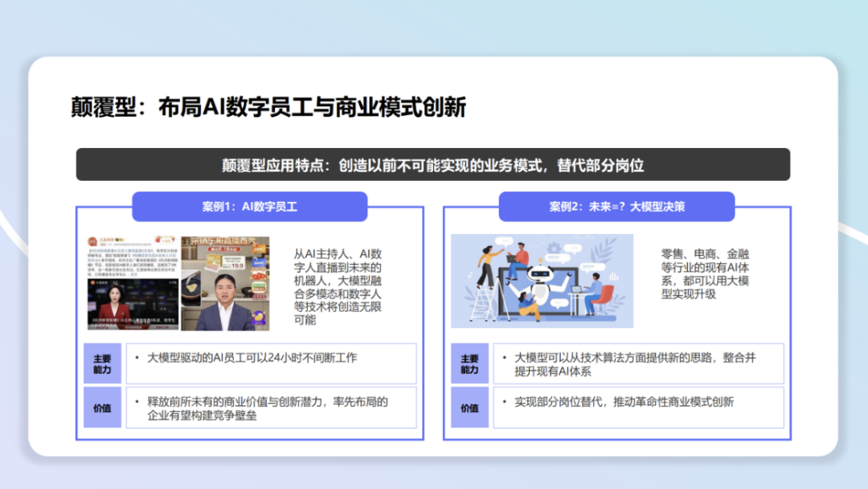Select the dark banner 颠覆型应用特点
Image resolution: width=868 pixels, height=489 pixels.
433,165
